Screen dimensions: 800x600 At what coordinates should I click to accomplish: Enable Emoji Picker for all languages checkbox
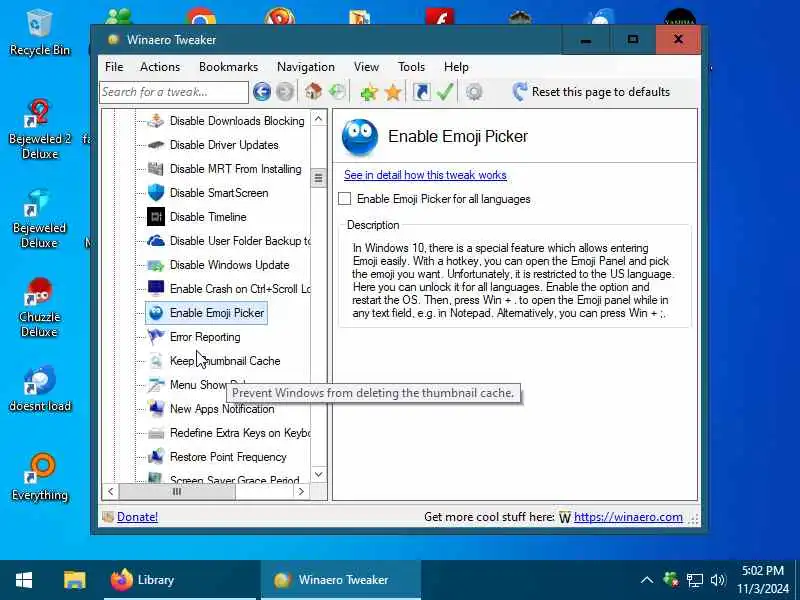[x=345, y=198]
